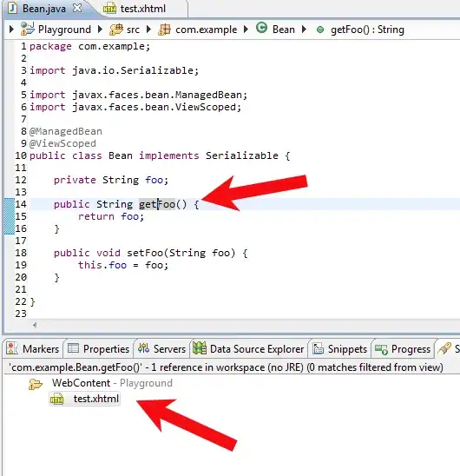This screenshot has width=460, height=476.
Task: Expand the breadcrumb arrow after src
Action: tap(148, 30)
